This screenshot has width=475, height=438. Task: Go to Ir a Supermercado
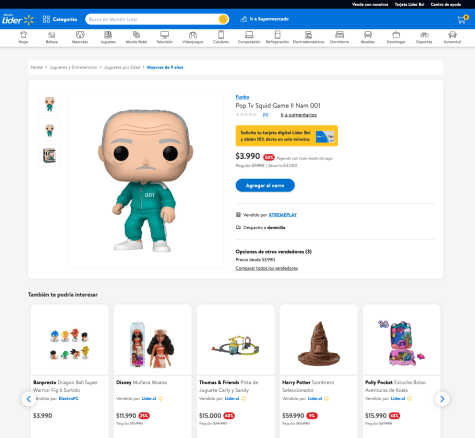(265, 19)
